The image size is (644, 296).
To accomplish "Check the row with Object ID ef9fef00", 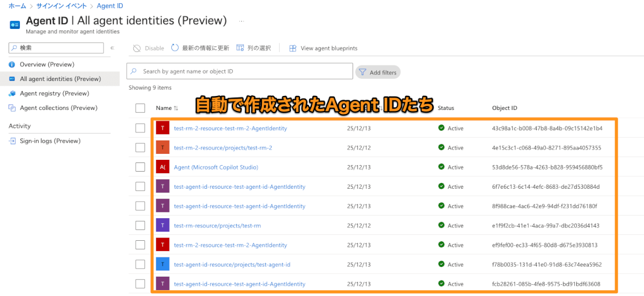I will coord(140,245).
